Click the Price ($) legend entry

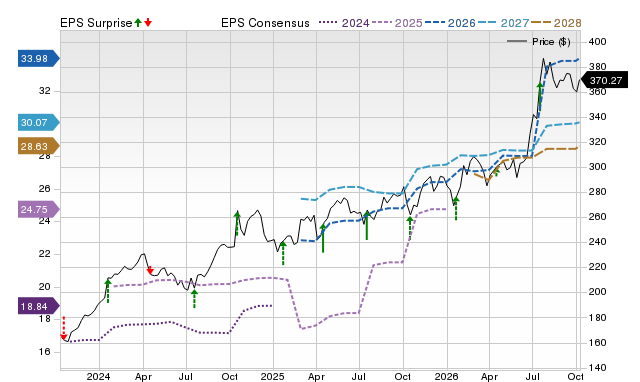click(x=538, y=42)
